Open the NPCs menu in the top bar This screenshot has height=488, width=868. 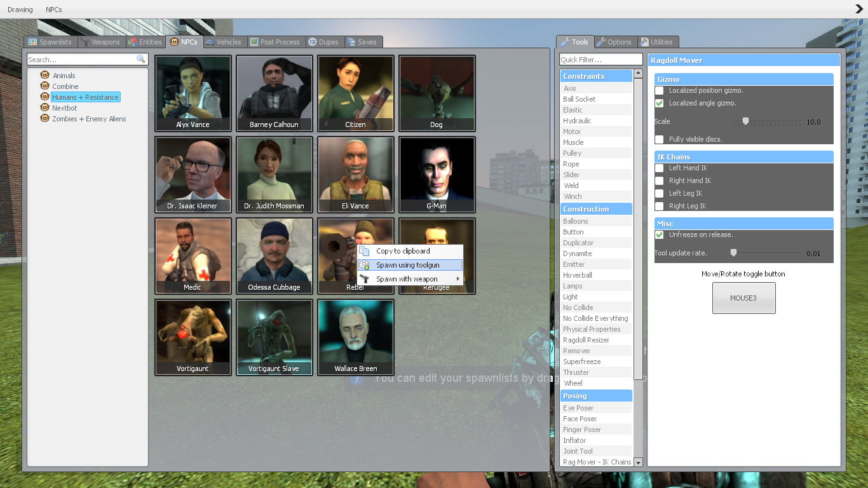[x=54, y=10]
